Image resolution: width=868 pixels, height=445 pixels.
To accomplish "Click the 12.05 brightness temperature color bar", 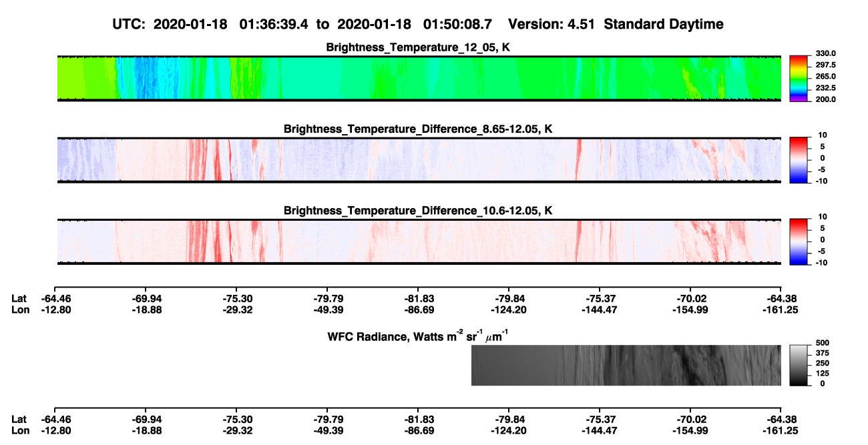I will click(x=799, y=78).
